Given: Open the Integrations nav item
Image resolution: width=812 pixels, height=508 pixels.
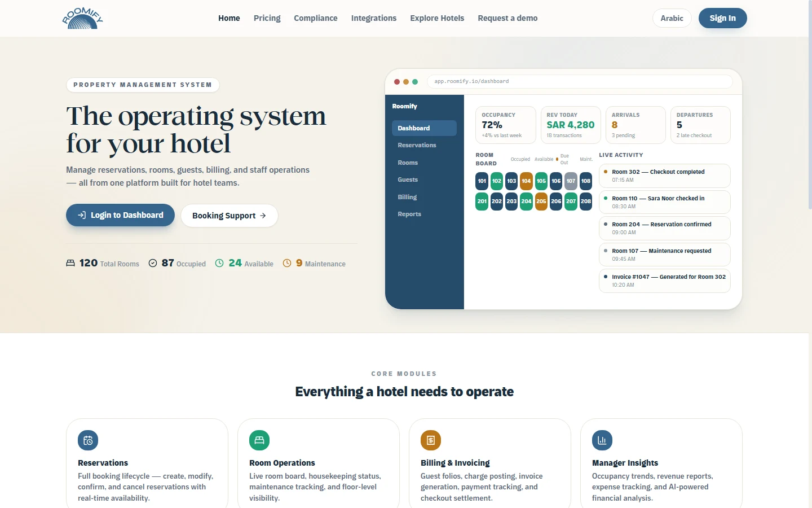Looking at the screenshot, I should pyautogui.click(x=374, y=18).
